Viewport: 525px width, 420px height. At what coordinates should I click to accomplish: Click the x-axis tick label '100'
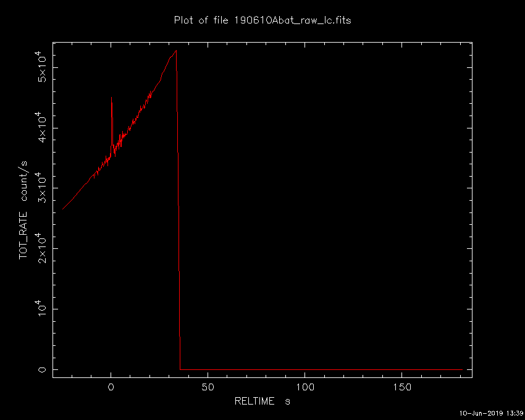coord(304,387)
